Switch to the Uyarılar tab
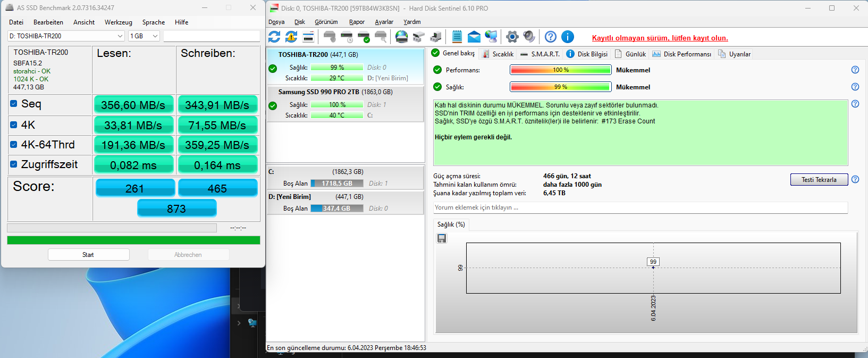This screenshot has height=358, width=868. coord(734,54)
